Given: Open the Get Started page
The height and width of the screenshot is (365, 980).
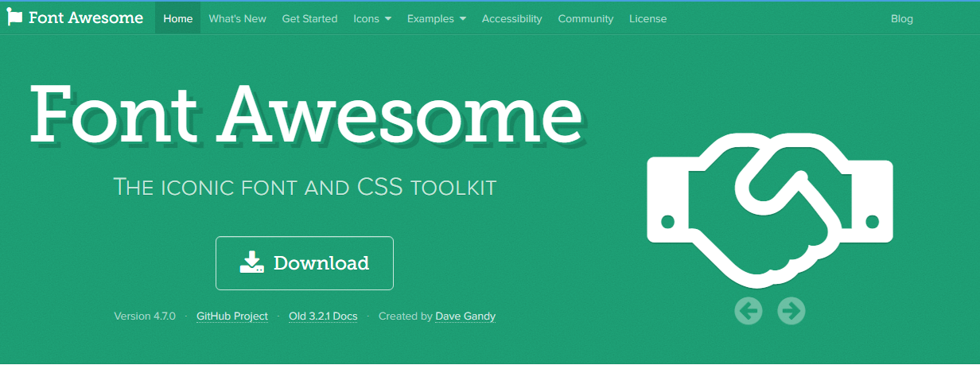Looking at the screenshot, I should pyautogui.click(x=309, y=18).
